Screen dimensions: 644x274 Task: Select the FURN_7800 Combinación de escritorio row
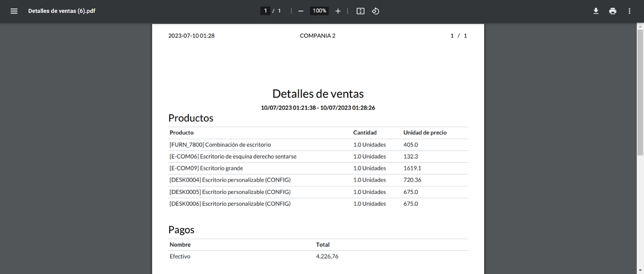click(220, 145)
